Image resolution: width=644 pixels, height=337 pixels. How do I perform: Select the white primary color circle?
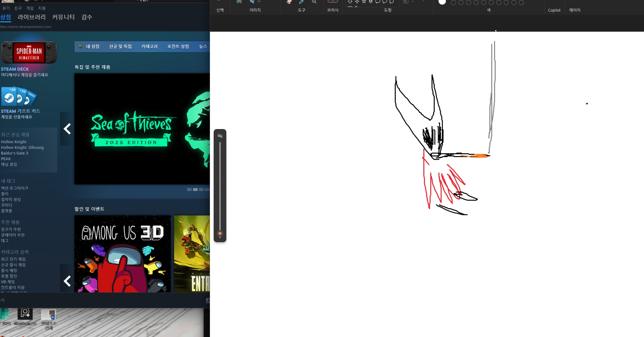[442, 2]
